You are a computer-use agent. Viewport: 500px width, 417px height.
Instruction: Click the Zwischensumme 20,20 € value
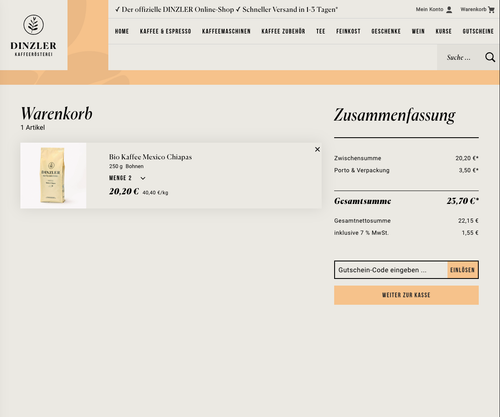pyautogui.click(x=467, y=158)
